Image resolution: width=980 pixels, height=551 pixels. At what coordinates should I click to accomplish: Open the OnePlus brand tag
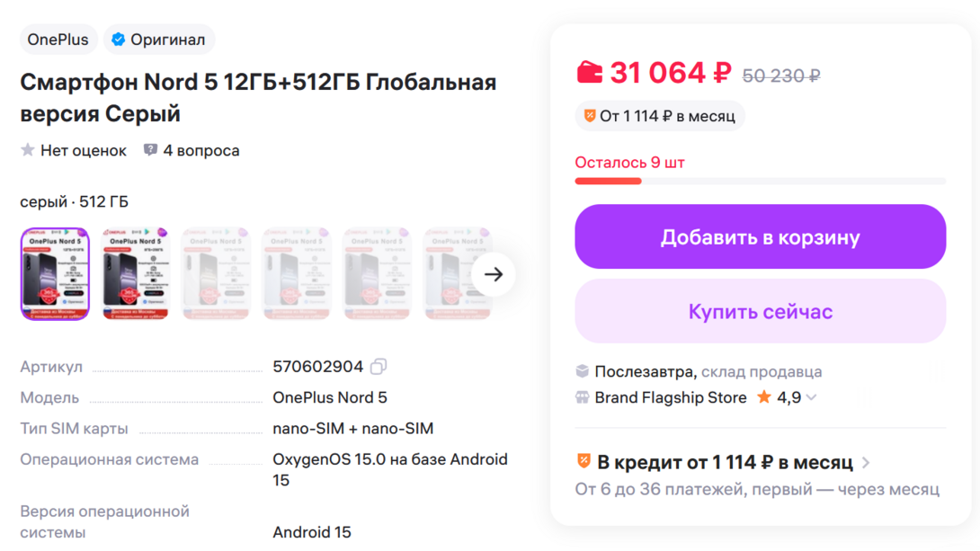click(x=58, y=40)
